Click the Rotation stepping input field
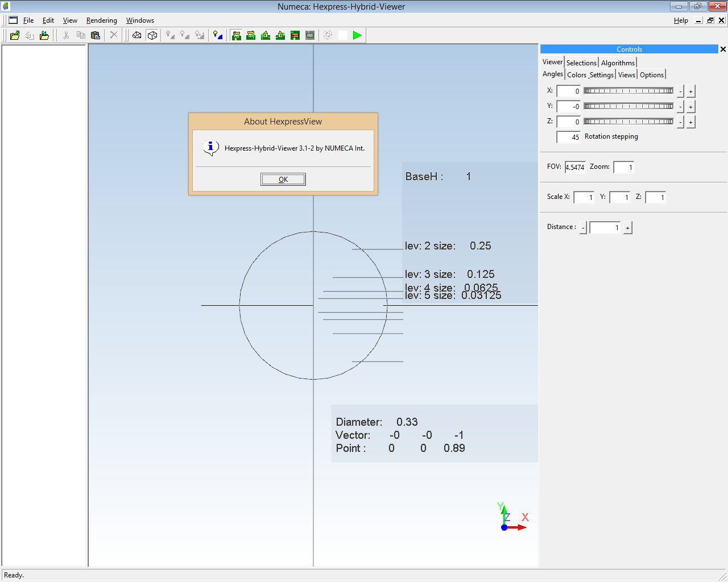Screen dimensions: 728x582 point(569,137)
